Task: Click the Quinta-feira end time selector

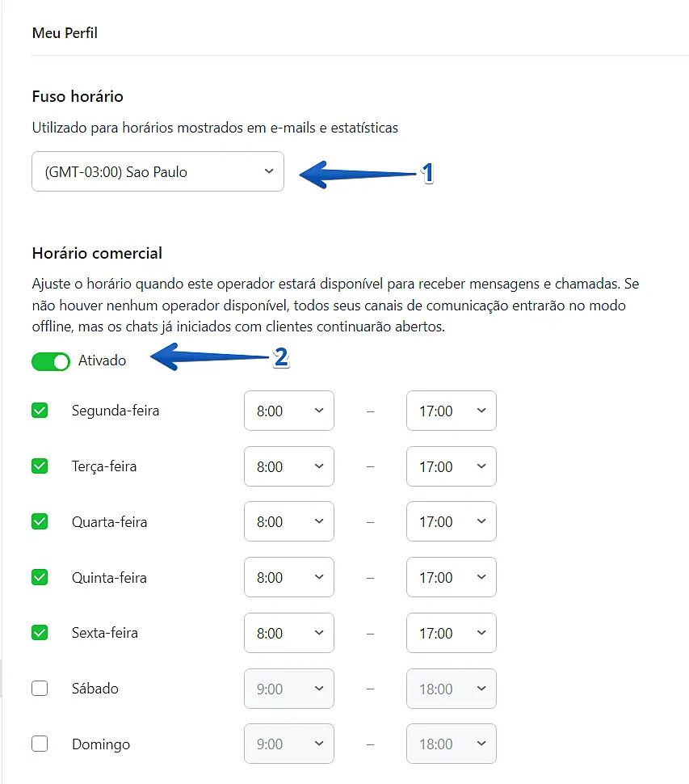Action: 451,577
